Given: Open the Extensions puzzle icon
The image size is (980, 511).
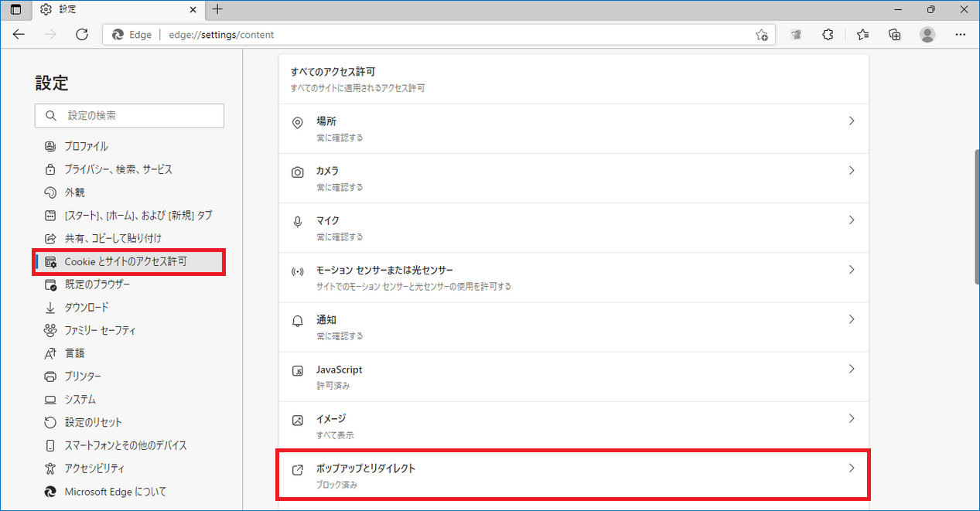Looking at the screenshot, I should tap(828, 35).
